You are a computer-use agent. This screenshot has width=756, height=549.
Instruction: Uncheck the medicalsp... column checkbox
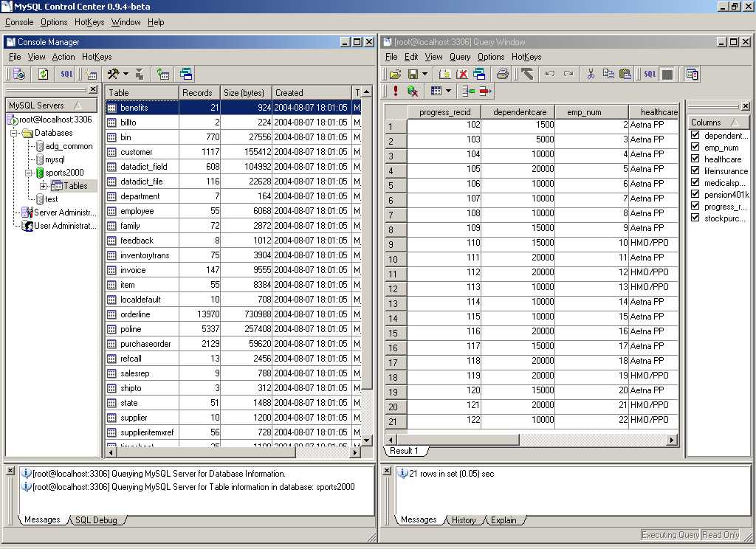[x=695, y=182]
